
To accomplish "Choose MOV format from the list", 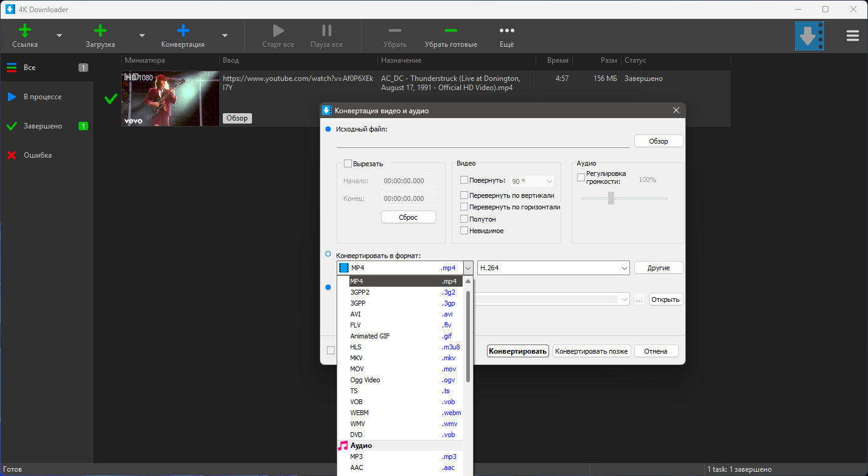I will point(400,369).
